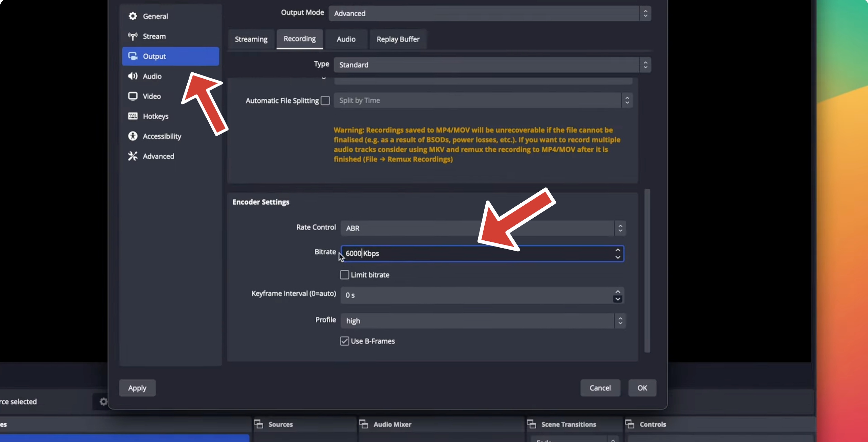
Task: Click the Sources dock panel icon
Action: click(259, 424)
